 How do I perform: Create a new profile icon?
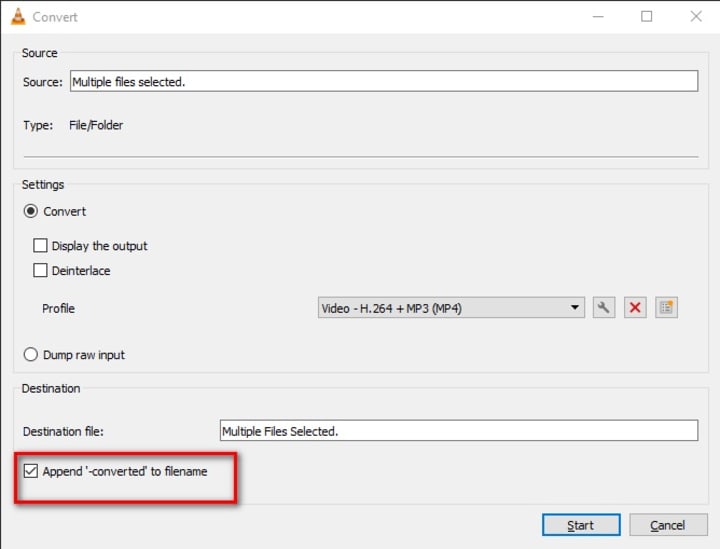666,308
